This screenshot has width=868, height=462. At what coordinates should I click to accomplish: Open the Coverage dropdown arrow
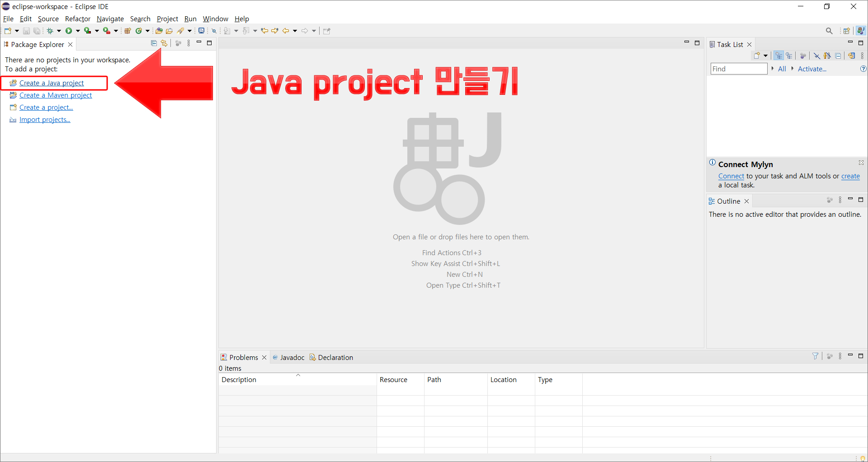(97, 31)
